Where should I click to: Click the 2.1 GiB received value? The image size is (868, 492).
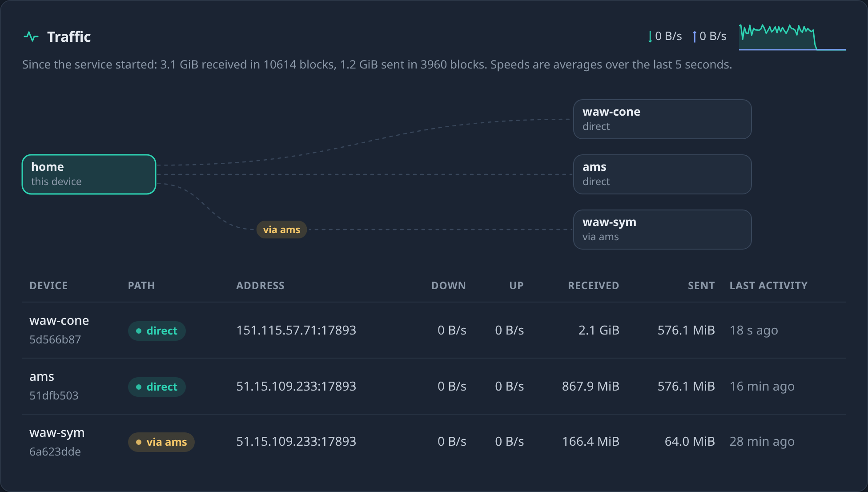click(x=599, y=330)
